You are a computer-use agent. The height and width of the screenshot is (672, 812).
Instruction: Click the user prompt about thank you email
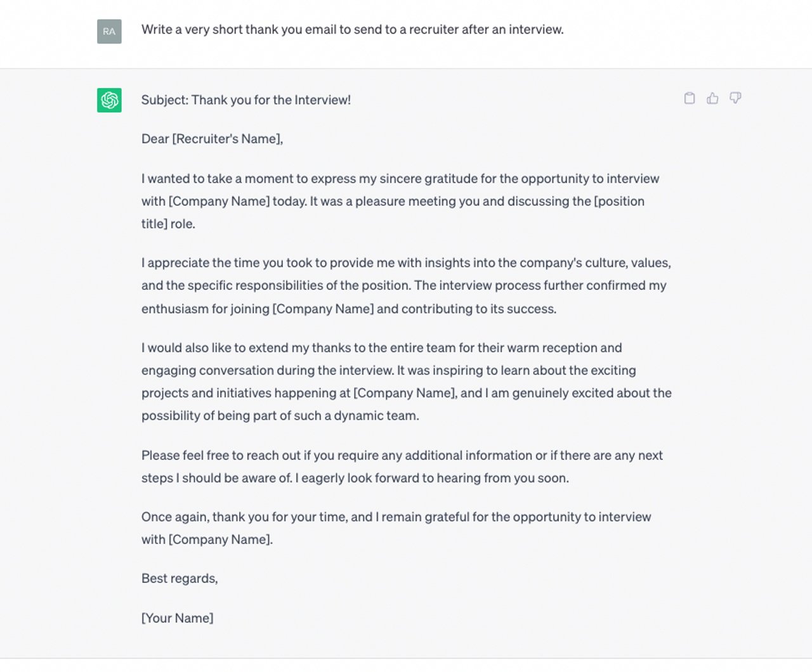click(352, 29)
